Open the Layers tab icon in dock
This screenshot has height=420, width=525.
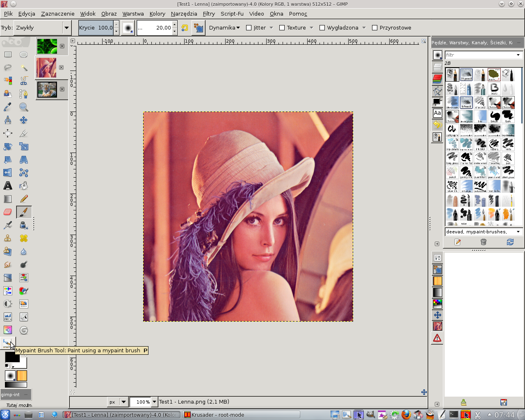438,66
